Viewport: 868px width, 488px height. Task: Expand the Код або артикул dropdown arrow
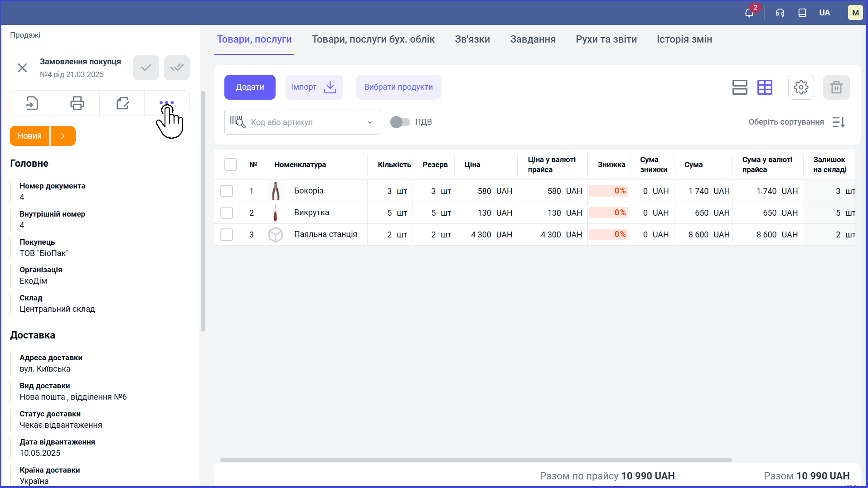370,122
